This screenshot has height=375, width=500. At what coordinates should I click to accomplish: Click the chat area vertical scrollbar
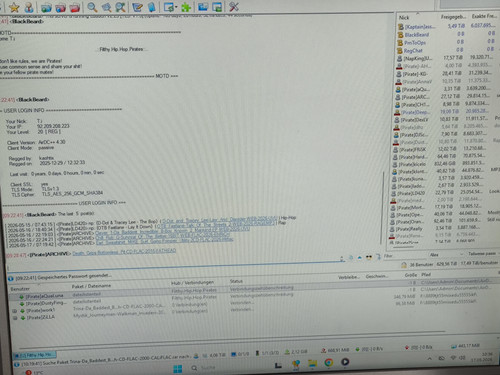tap(383, 207)
